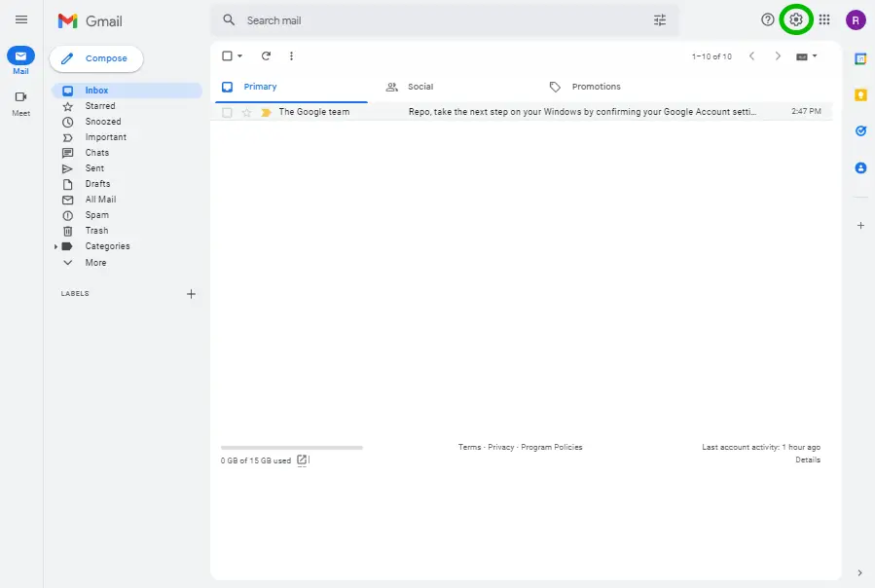Open the More options three-dot menu
Screen dimensions: 875x588
pyautogui.click(x=291, y=55)
